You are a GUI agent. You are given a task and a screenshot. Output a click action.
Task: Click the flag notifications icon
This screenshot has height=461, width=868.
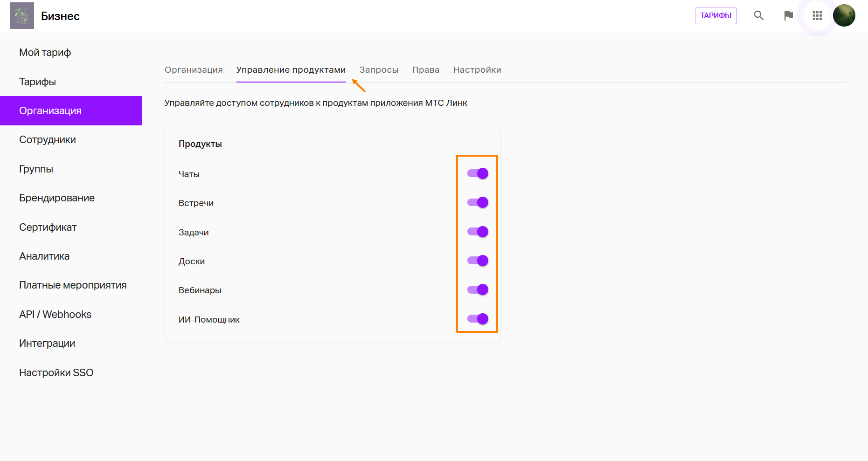click(788, 16)
